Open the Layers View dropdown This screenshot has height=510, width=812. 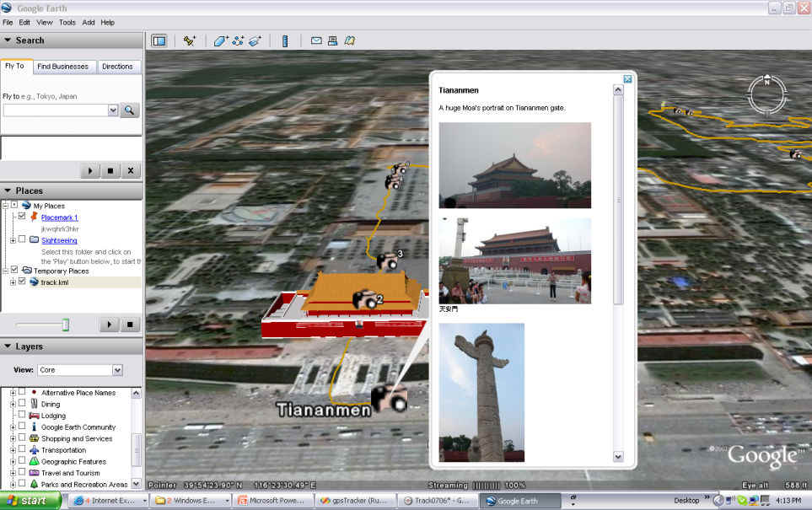coord(117,370)
